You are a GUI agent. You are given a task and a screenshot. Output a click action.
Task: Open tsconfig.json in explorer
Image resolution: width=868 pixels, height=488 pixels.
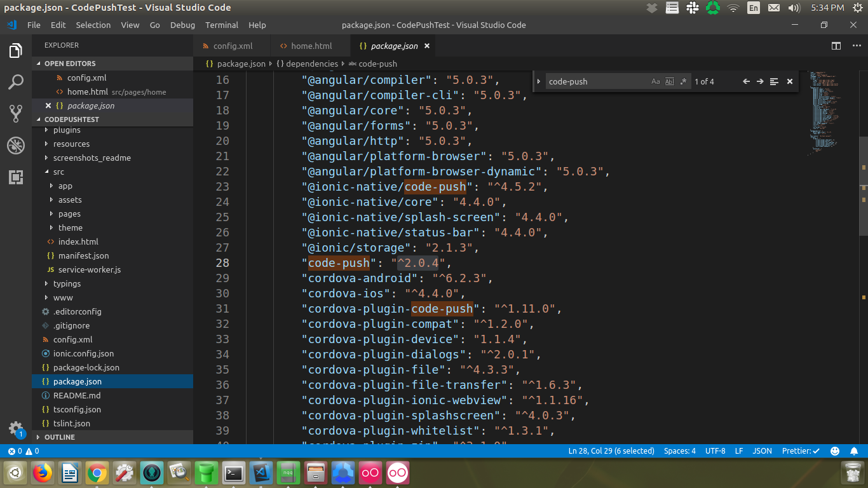(112, 409)
